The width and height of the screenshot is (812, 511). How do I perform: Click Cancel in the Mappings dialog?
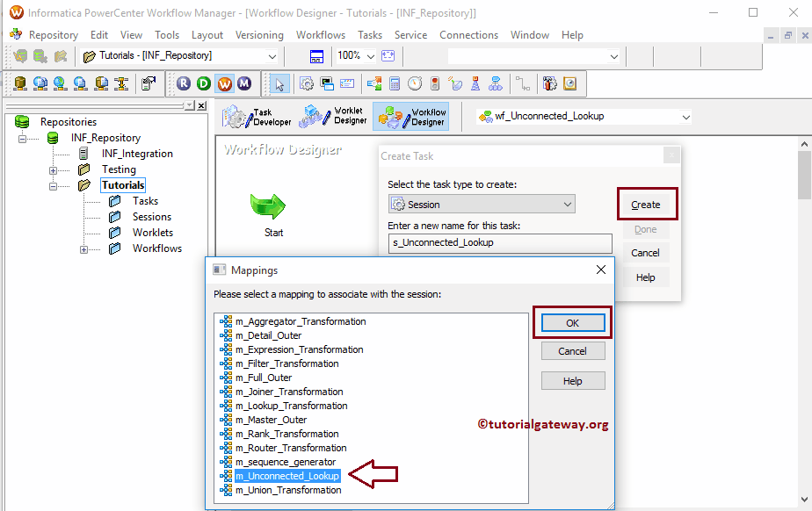tap(573, 351)
